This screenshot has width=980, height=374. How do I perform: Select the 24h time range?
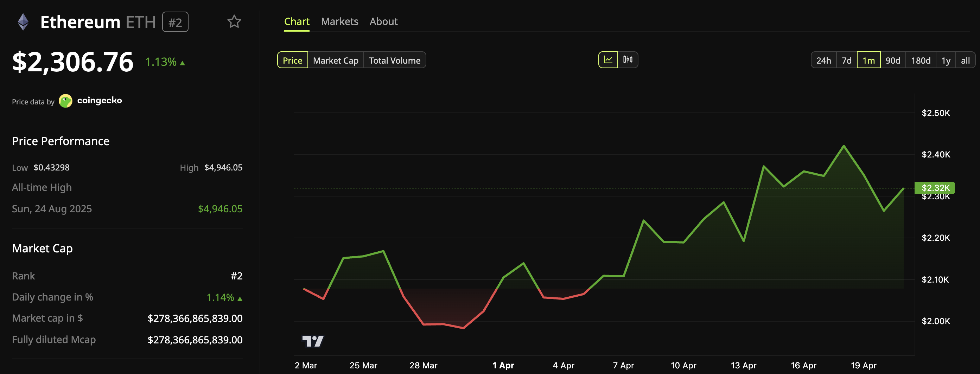[823, 60]
